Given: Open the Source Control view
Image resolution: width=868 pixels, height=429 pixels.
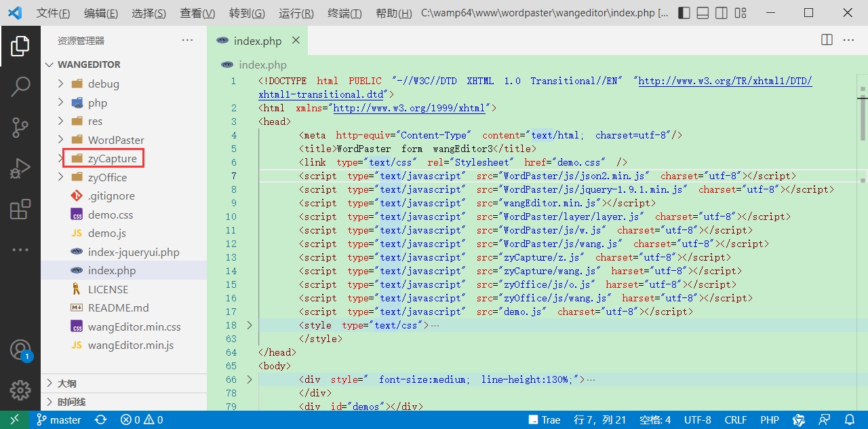Looking at the screenshot, I should pyautogui.click(x=20, y=127).
